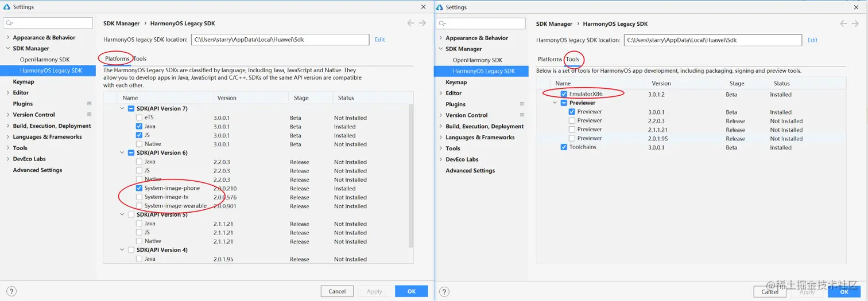Expand Languages & Frameworks in left window

8,136
